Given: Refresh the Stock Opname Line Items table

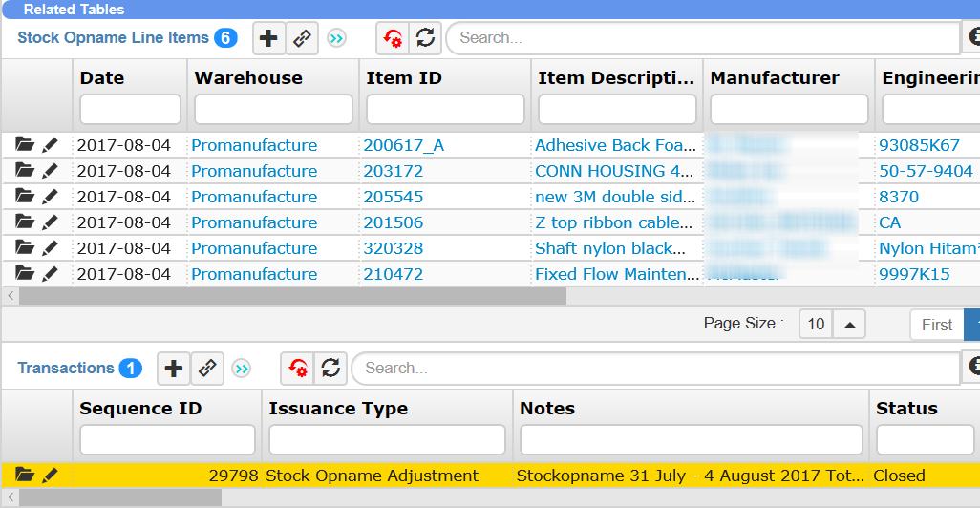Looking at the screenshot, I should (x=425, y=38).
